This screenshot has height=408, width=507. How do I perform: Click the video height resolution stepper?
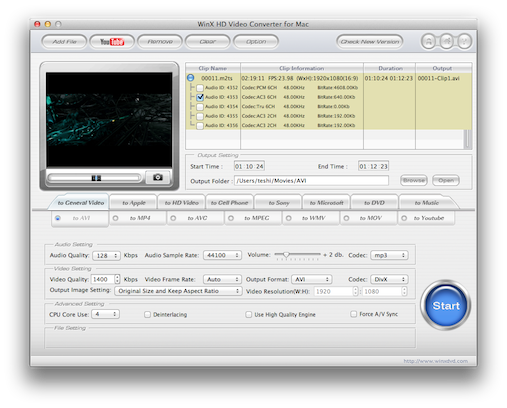click(404, 291)
